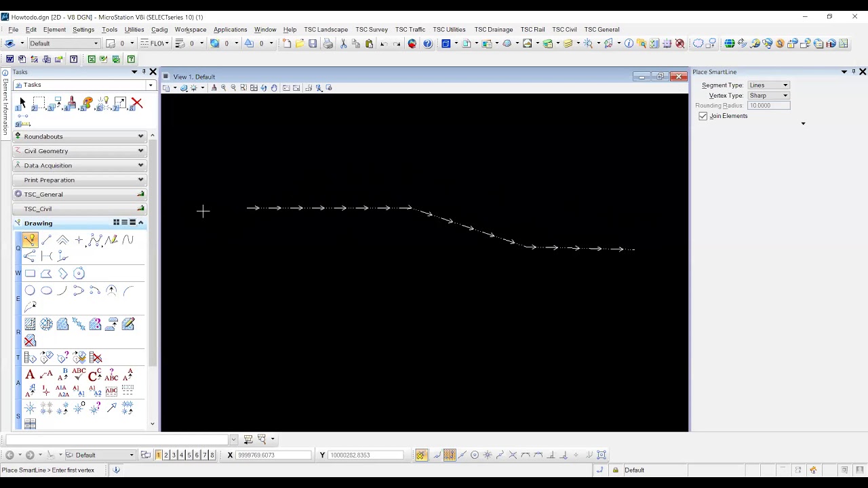This screenshot has height=488, width=868.
Task: Click the X coordinate input field
Action: (x=273, y=455)
